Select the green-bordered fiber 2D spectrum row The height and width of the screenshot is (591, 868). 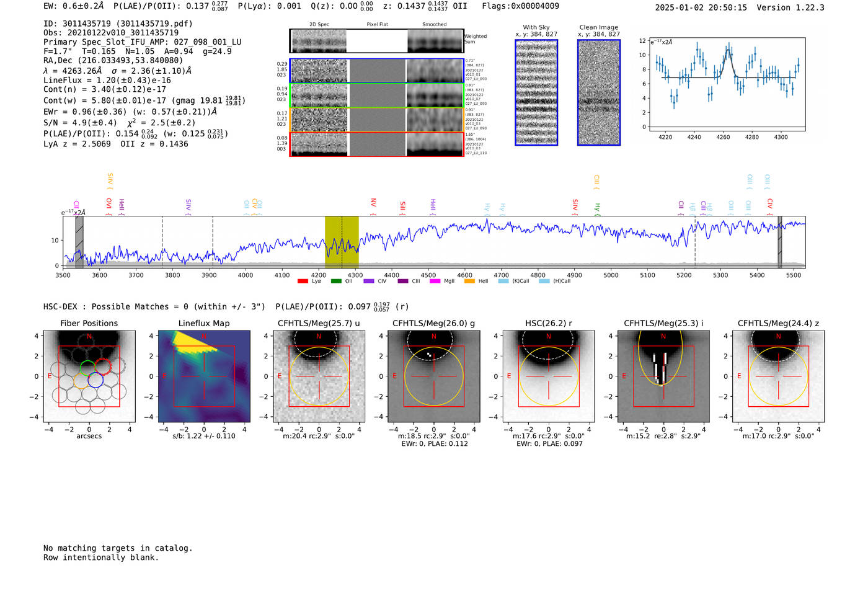377,96
